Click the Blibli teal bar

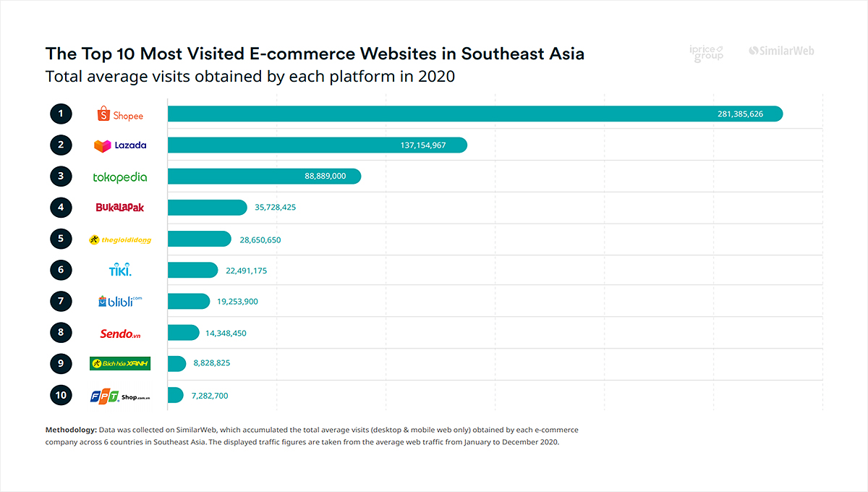[188, 301]
